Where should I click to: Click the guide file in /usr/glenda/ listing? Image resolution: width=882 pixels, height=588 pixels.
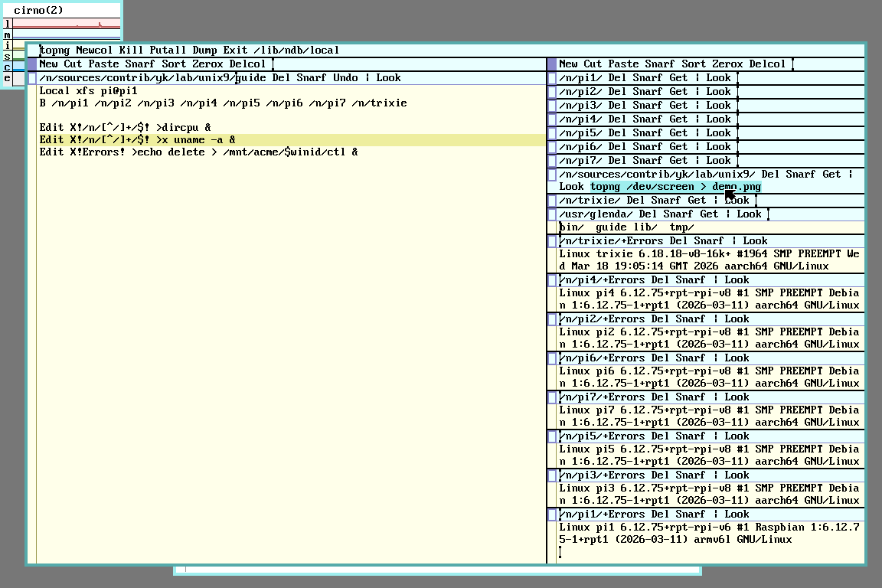coord(611,227)
